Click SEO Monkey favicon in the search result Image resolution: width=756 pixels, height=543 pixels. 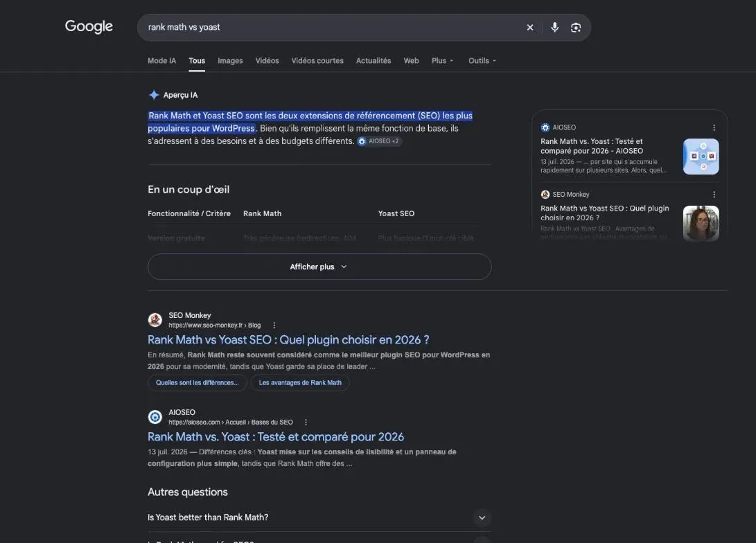(155, 320)
